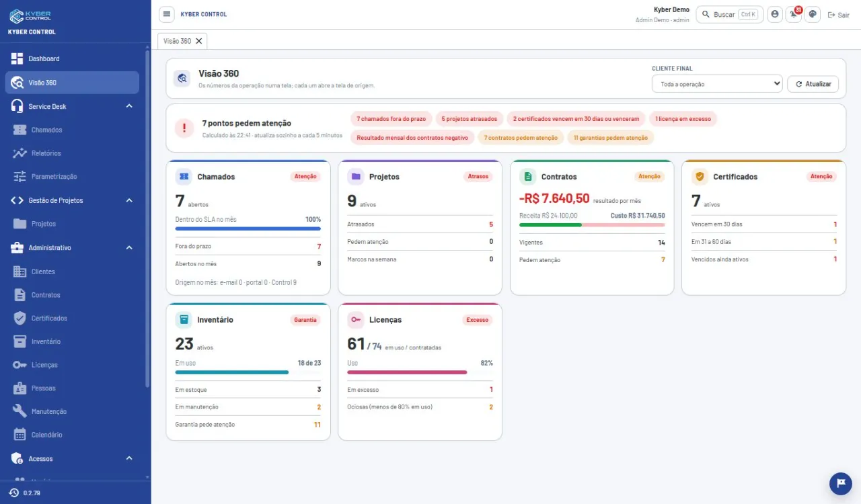Click the Licenças card key icon
This screenshot has height=504, width=861.
point(356,320)
